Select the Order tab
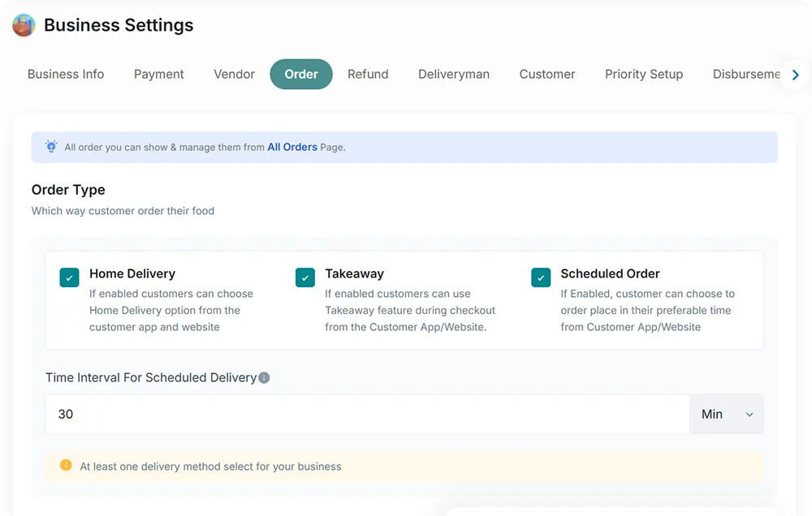The image size is (812, 516). tap(301, 74)
